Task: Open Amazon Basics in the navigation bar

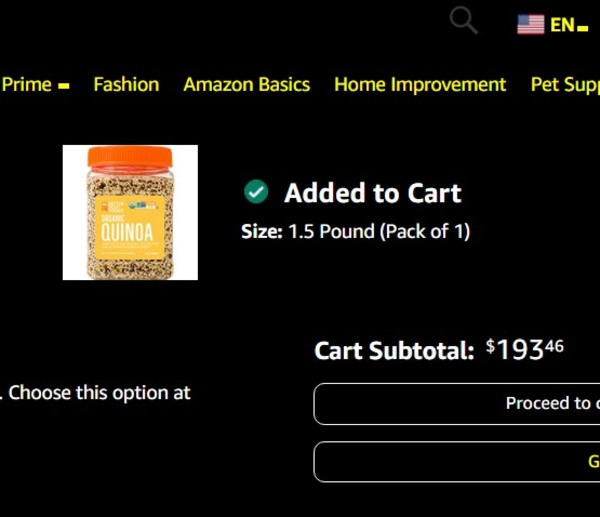Action: [x=246, y=85]
